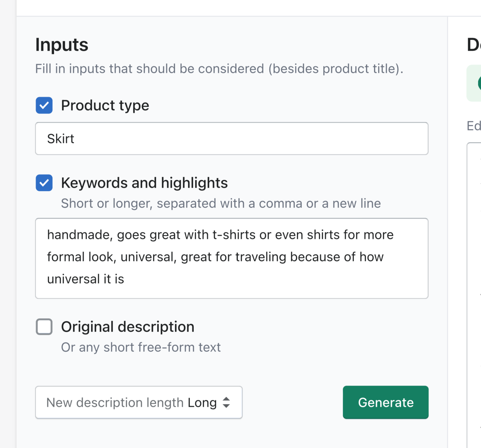
Task: Click the up-down arrows in length selector
Action: click(x=226, y=402)
